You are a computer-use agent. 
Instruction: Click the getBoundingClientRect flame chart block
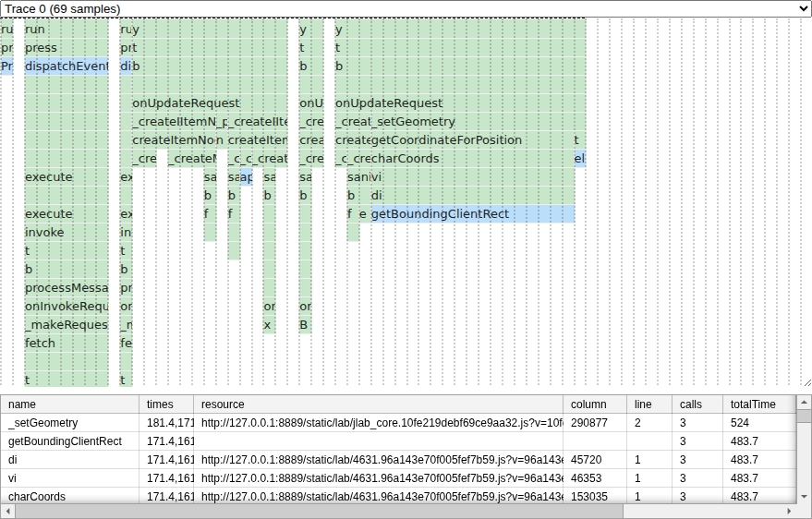[x=473, y=213]
